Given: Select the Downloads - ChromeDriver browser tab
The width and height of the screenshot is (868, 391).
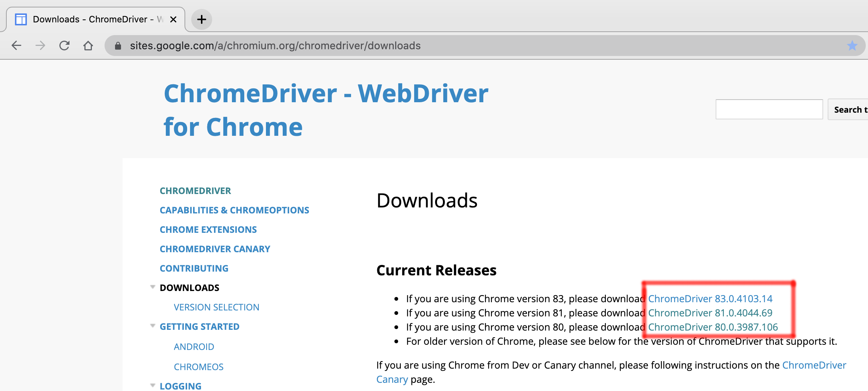Looking at the screenshot, I should 96,19.
